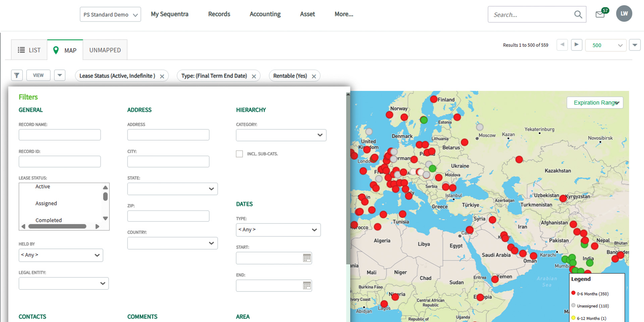This screenshot has width=644, height=322.
Task: Remove the Lease Status filter chip
Action: [162, 76]
